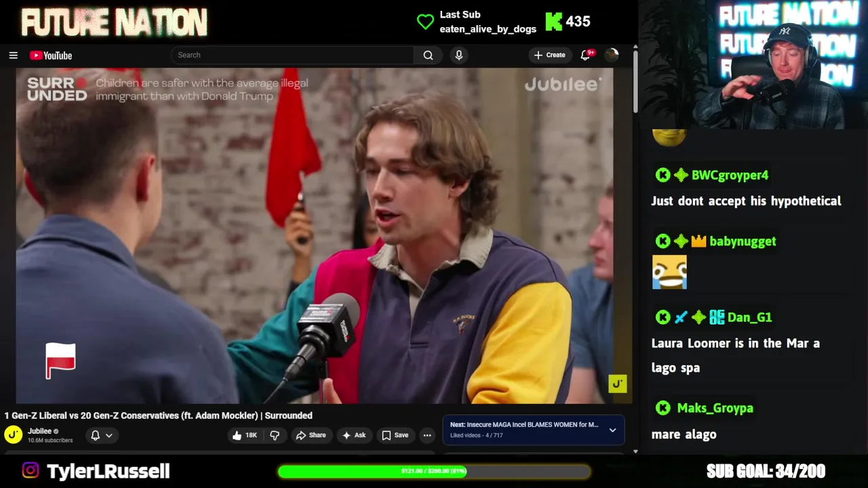868x488 pixels.
Task: Click the laughing emote in babynugget's message
Action: pos(669,272)
